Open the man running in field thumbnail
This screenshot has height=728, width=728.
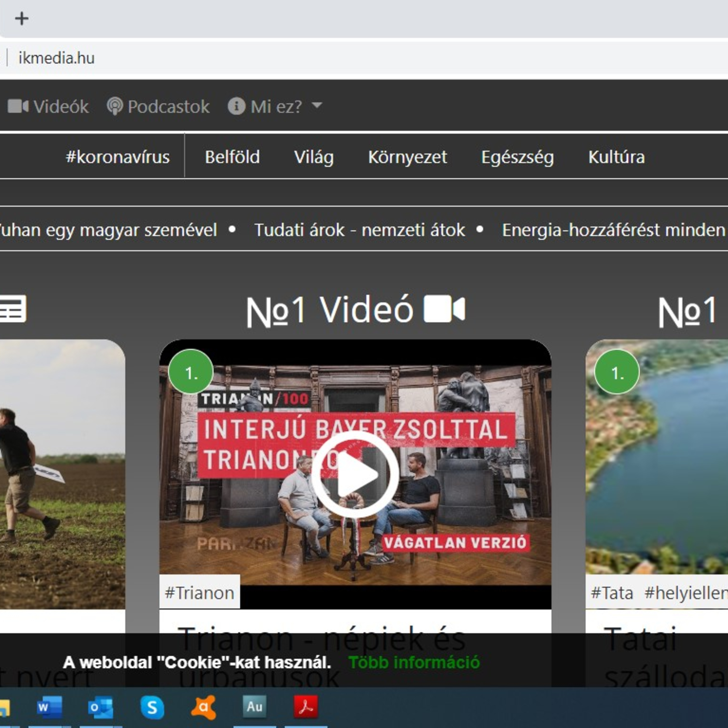tap(62, 474)
